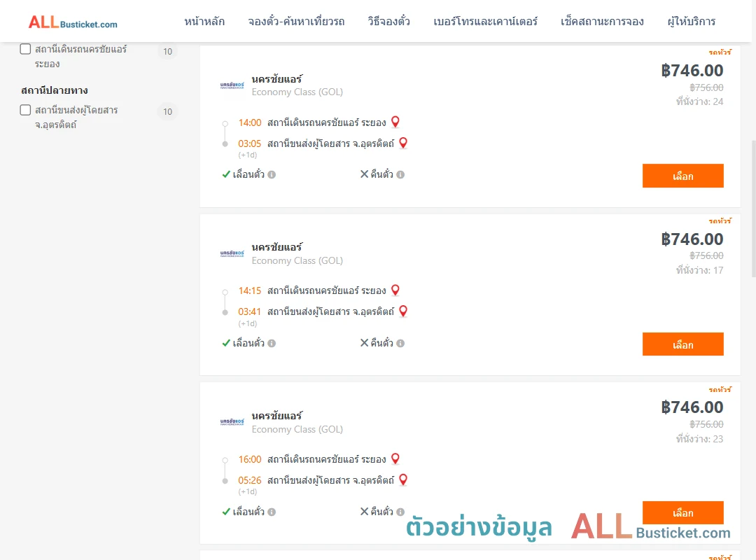This screenshot has width=756, height=560.
Task: Click the map pin for the 03:05 arrival station
Action: click(x=404, y=143)
